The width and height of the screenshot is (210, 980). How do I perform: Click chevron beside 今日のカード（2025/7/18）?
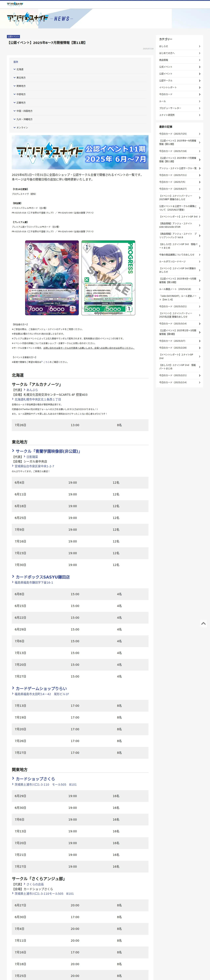pos(199,151)
